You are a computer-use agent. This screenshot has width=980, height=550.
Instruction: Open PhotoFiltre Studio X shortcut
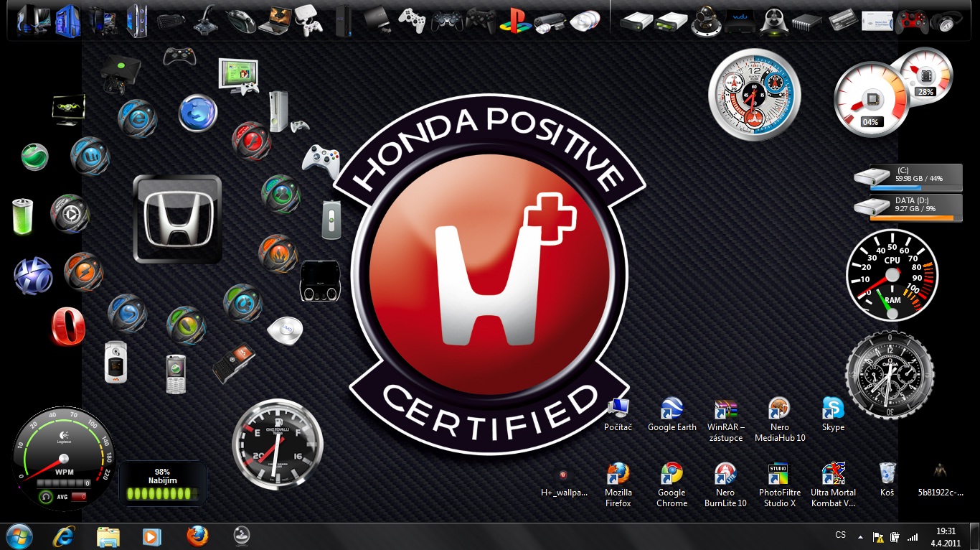[x=779, y=475]
